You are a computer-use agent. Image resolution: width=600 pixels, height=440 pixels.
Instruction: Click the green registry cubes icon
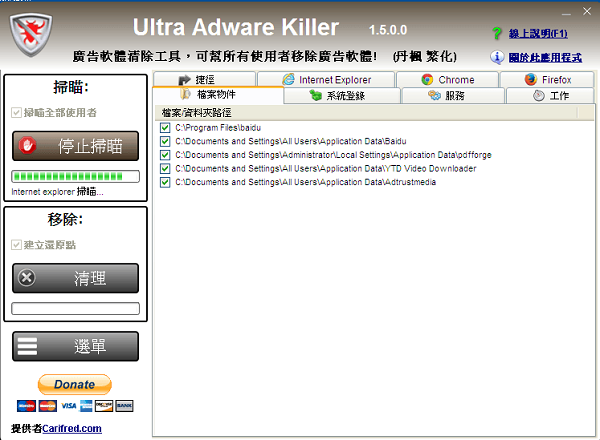pos(316,95)
